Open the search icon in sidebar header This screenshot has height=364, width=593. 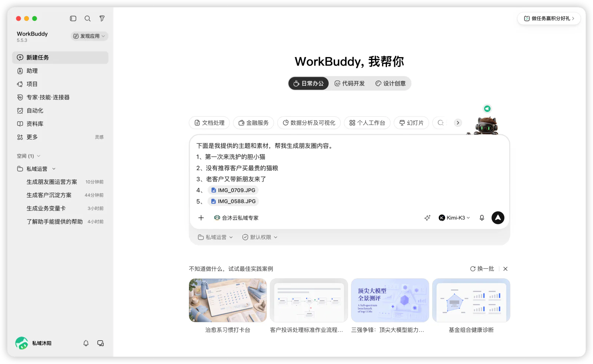(x=87, y=19)
